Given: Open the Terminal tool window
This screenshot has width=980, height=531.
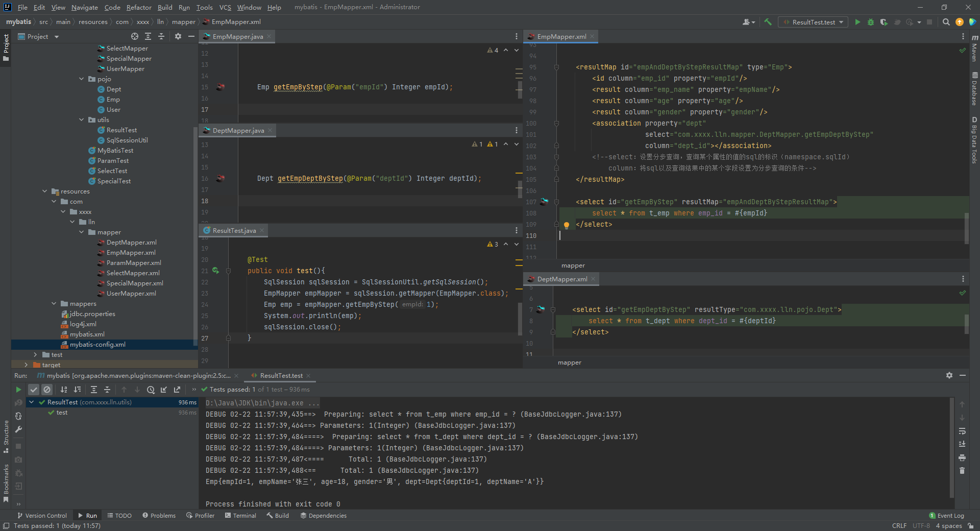Looking at the screenshot, I should click(x=240, y=516).
